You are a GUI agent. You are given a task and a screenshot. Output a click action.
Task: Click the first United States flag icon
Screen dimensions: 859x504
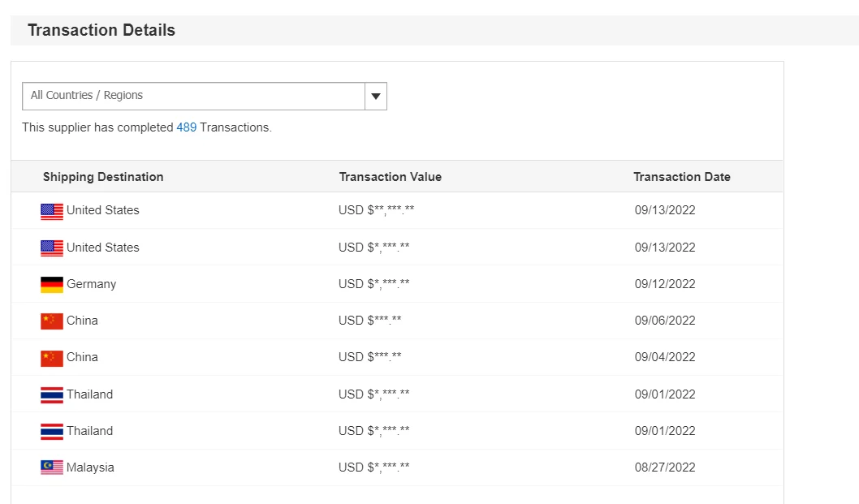point(52,211)
